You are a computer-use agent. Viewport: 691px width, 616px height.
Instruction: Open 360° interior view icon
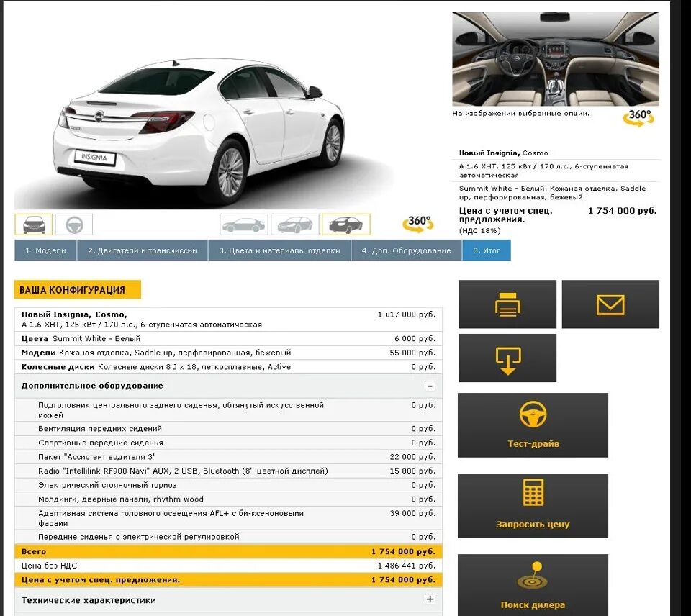coord(638,117)
